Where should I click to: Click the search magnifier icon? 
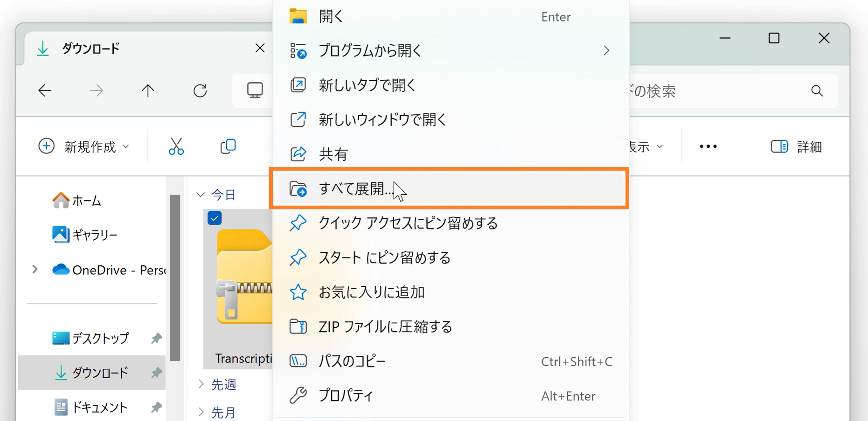[x=817, y=91]
